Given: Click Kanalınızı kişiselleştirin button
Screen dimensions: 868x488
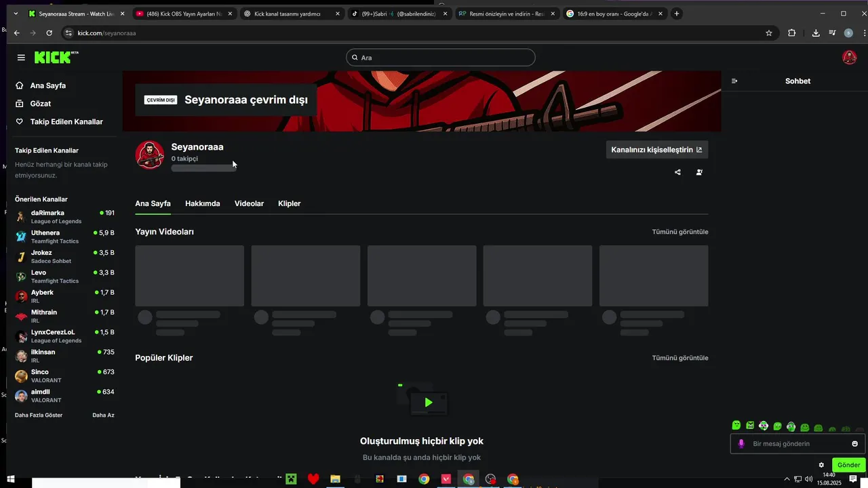Looking at the screenshot, I should 656,150.
